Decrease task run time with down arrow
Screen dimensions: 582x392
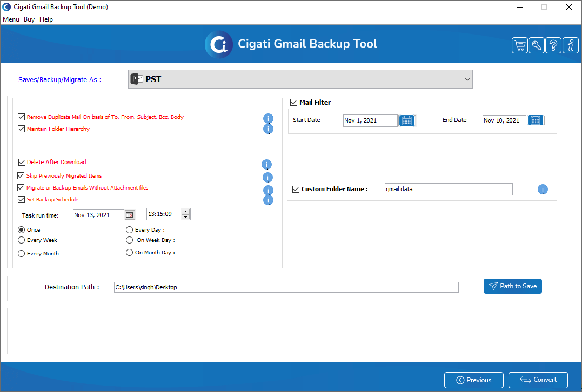185,217
